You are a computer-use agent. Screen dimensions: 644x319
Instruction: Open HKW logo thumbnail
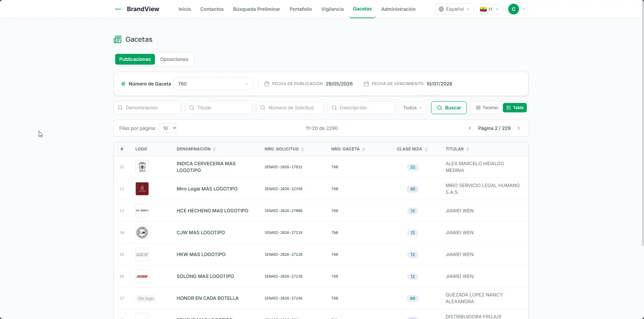[x=142, y=254]
